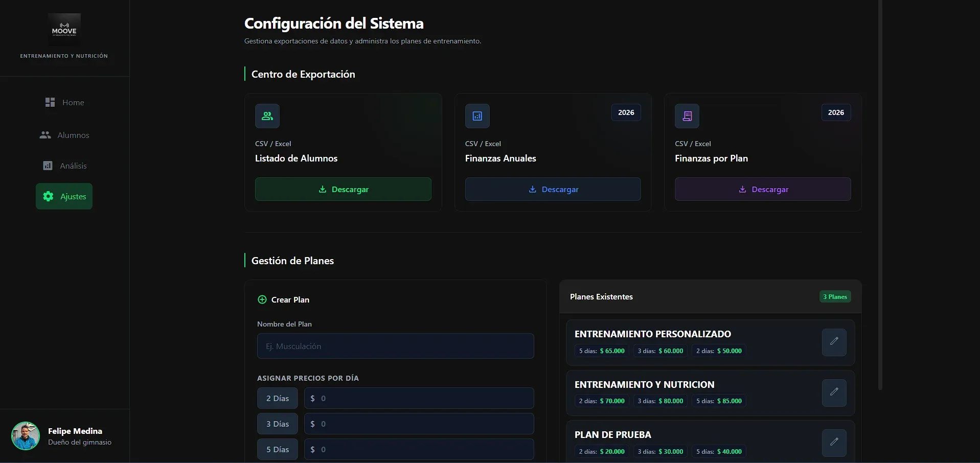Click the 5 días $ 65.000 price tag
Screen dimensions: 980x463
click(602, 351)
